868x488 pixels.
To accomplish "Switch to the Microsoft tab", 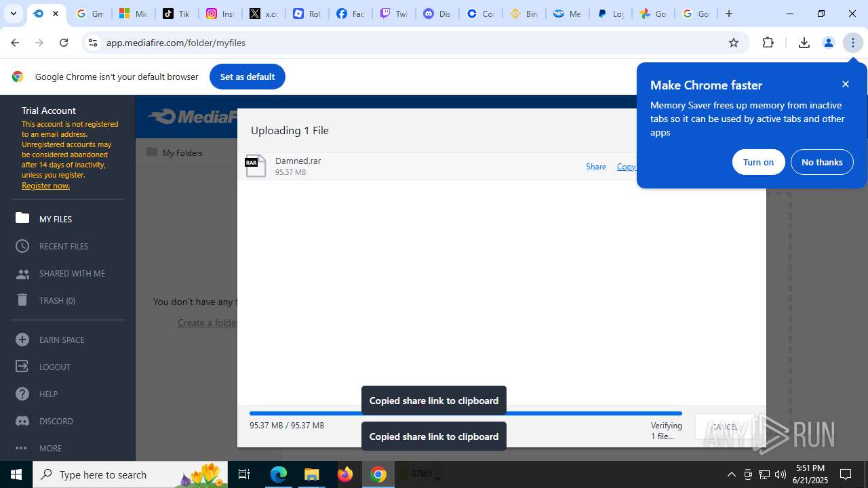I will pos(132,14).
